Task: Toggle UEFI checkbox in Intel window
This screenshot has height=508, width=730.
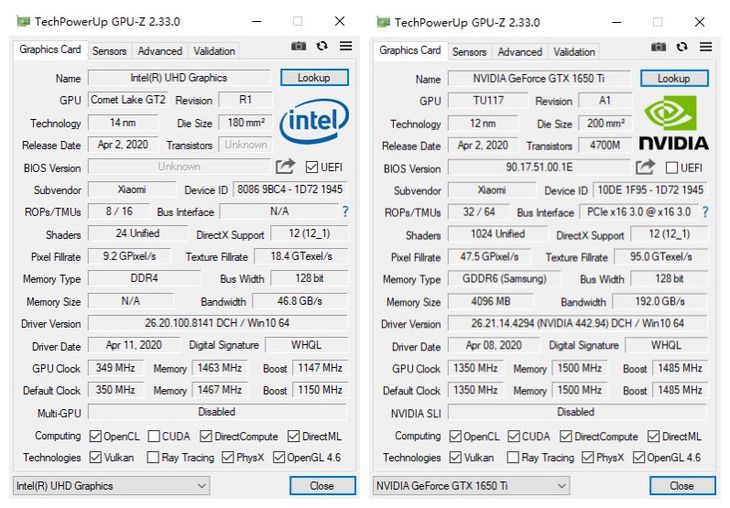Action: [x=311, y=167]
